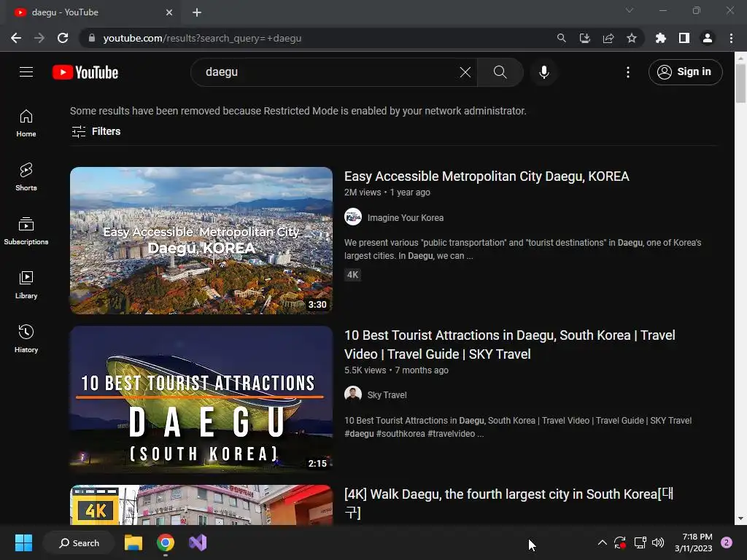747x560 pixels.
Task: Click title Easy Accessible Metropolitan City Daegu, KOREA
Action: tap(487, 176)
